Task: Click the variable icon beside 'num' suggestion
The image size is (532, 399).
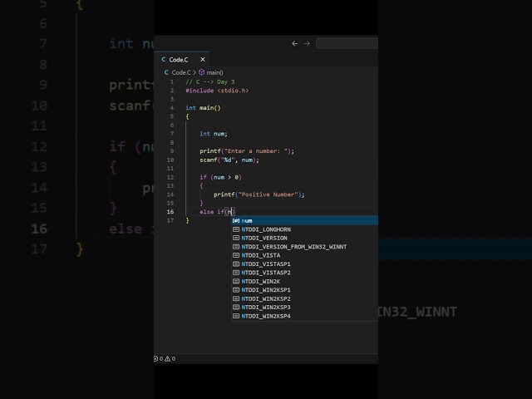Action: (236, 221)
